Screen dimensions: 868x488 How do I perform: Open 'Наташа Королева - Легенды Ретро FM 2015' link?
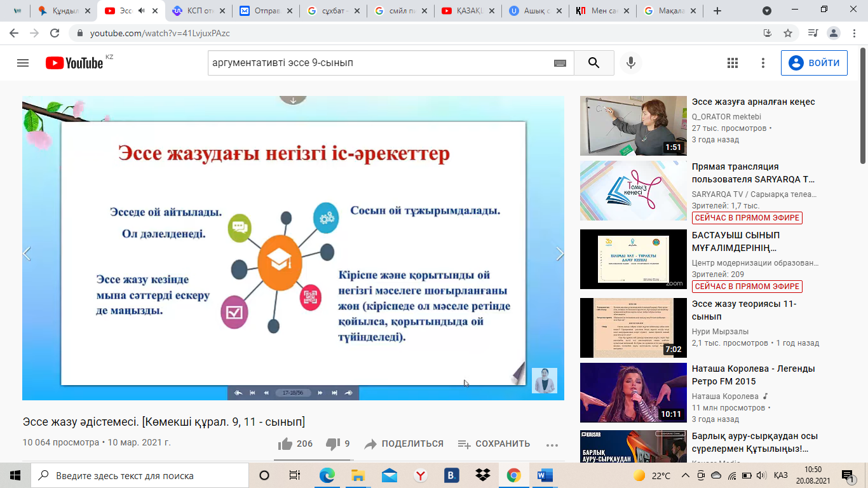pyautogui.click(x=754, y=375)
